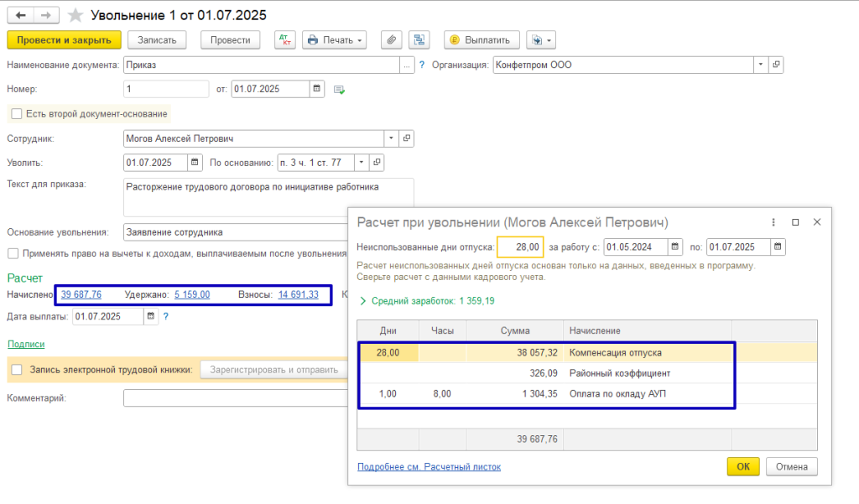Expand the 'Средний заработок' section

[x=362, y=300]
